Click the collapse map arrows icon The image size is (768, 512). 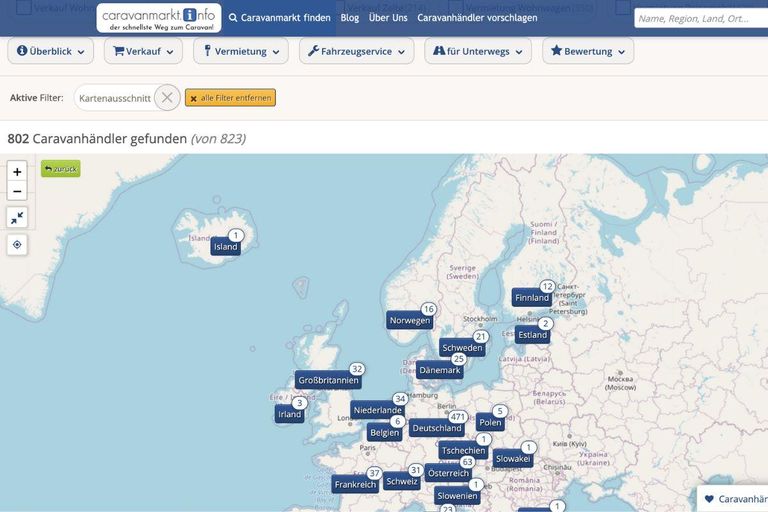tap(17, 218)
